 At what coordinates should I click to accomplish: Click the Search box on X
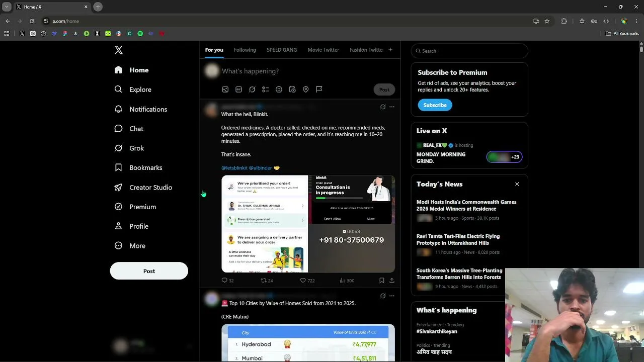(x=469, y=51)
